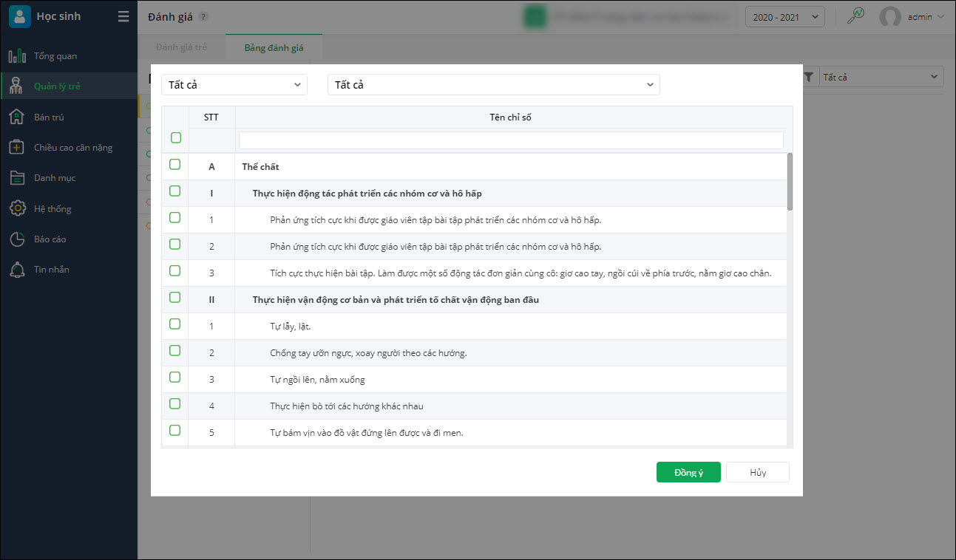This screenshot has width=956, height=560.
Task: Click text Chống tay ưỡn ngực, xoay người
Action: tap(368, 353)
